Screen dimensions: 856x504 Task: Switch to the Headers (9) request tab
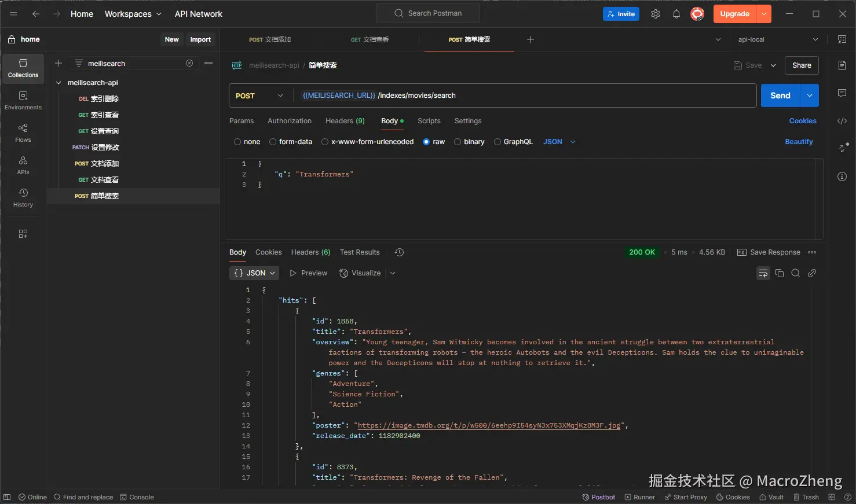[345, 121]
